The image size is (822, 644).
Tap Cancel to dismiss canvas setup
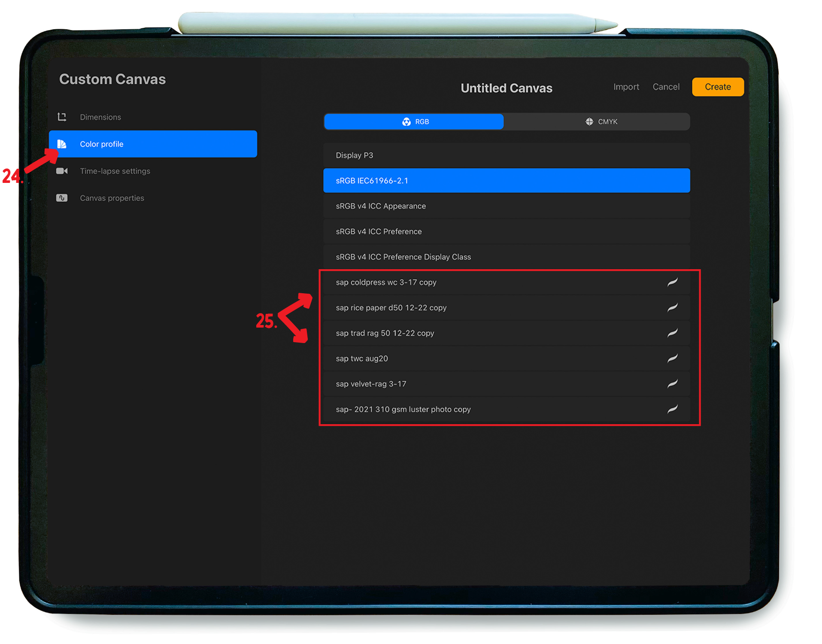(x=666, y=87)
